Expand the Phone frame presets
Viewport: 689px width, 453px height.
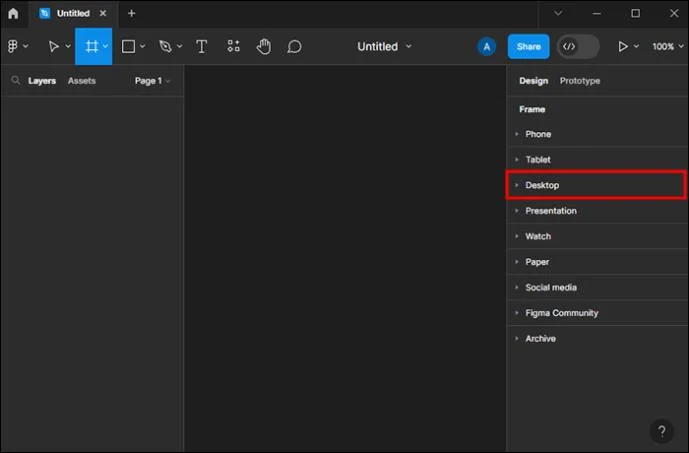point(596,134)
